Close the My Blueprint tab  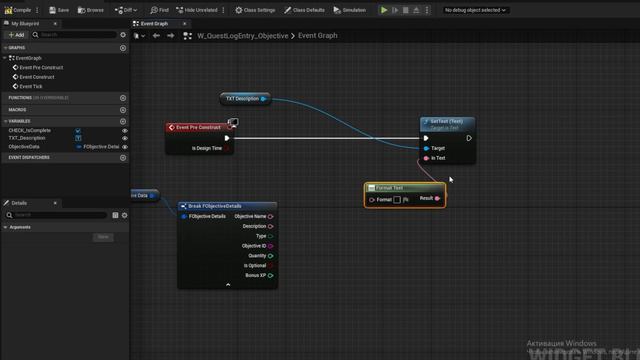click(55, 24)
